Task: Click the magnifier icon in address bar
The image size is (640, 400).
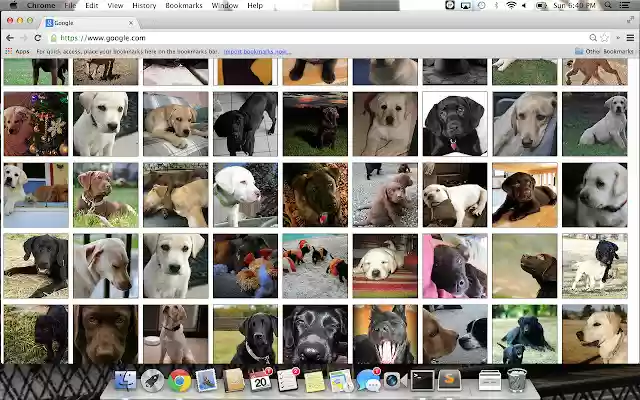Action: click(593, 38)
